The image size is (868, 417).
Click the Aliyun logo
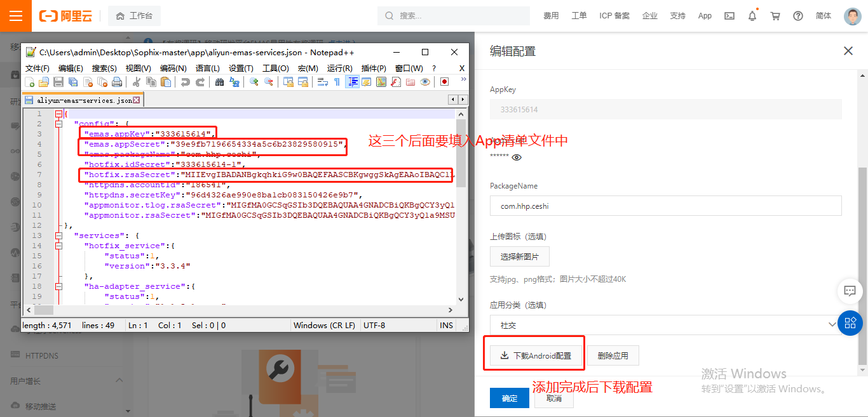(65, 16)
